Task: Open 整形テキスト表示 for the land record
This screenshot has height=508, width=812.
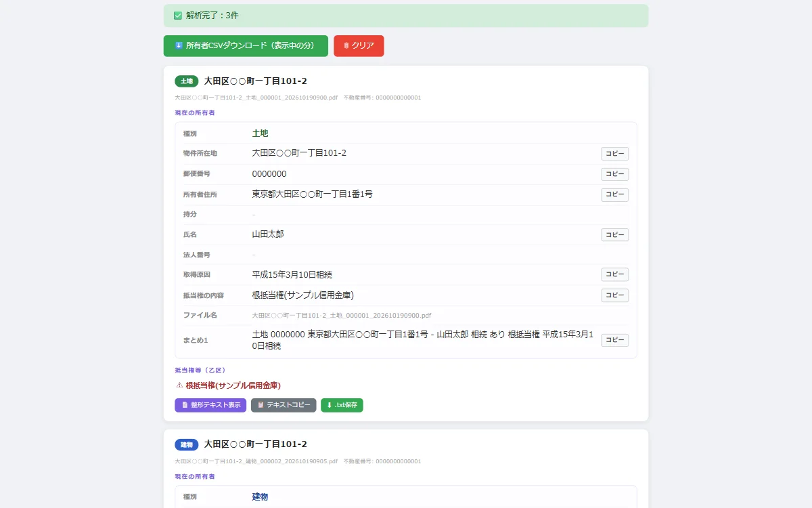Action: (x=210, y=405)
